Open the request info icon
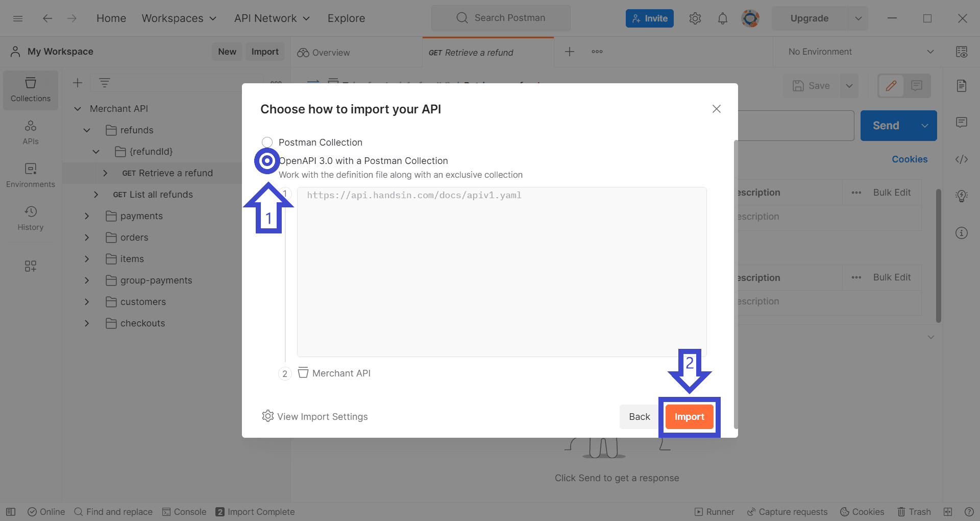980x521 pixels. pyautogui.click(x=962, y=233)
